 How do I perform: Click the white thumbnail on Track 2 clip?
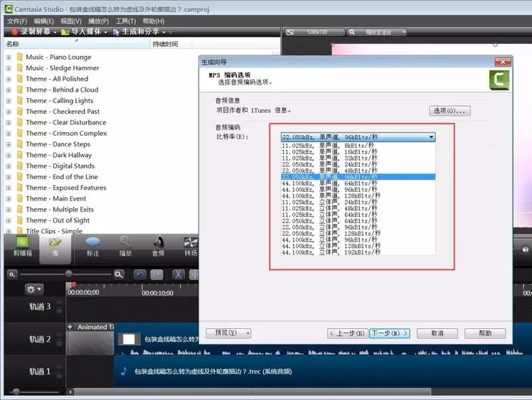(129, 339)
